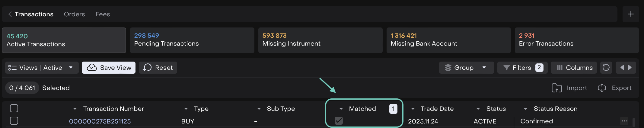Click the right arrow navigation icon
Screen dimensions: 644x128
coord(630,68)
